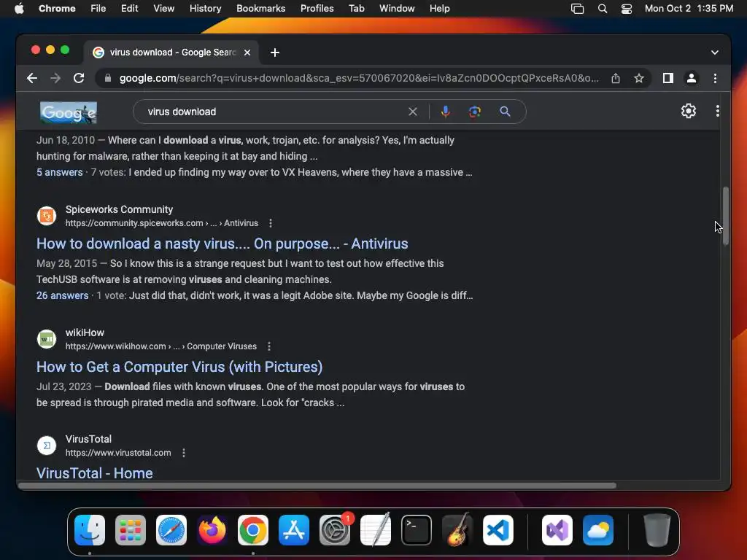Expand the tab search chevron
The width and height of the screenshot is (747, 560).
(x=715, y=52)
